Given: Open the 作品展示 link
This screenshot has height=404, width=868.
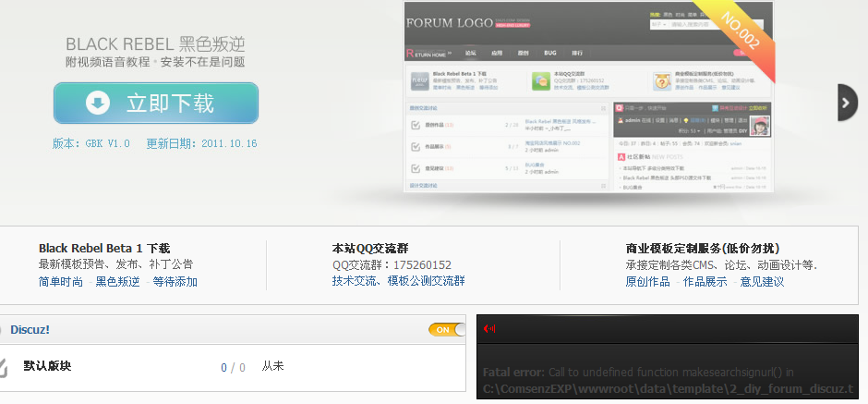Looking at the screenshot, I should (x=705, y=282).
